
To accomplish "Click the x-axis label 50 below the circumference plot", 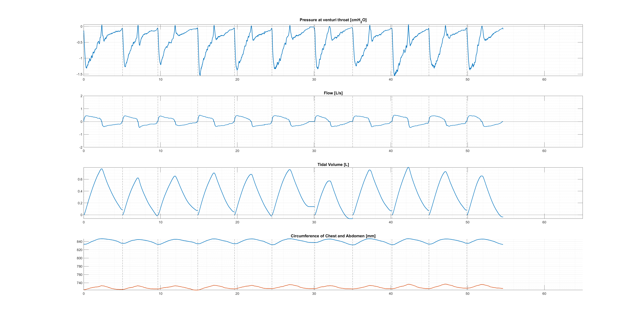I will pyautogui.click(x=468, y=294).
